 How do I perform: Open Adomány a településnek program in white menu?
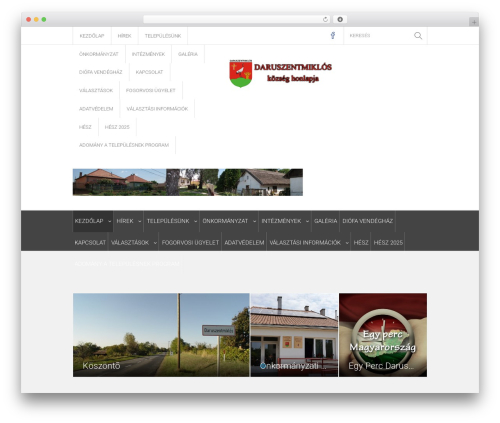pyautogui.click(x=124, y=145)
